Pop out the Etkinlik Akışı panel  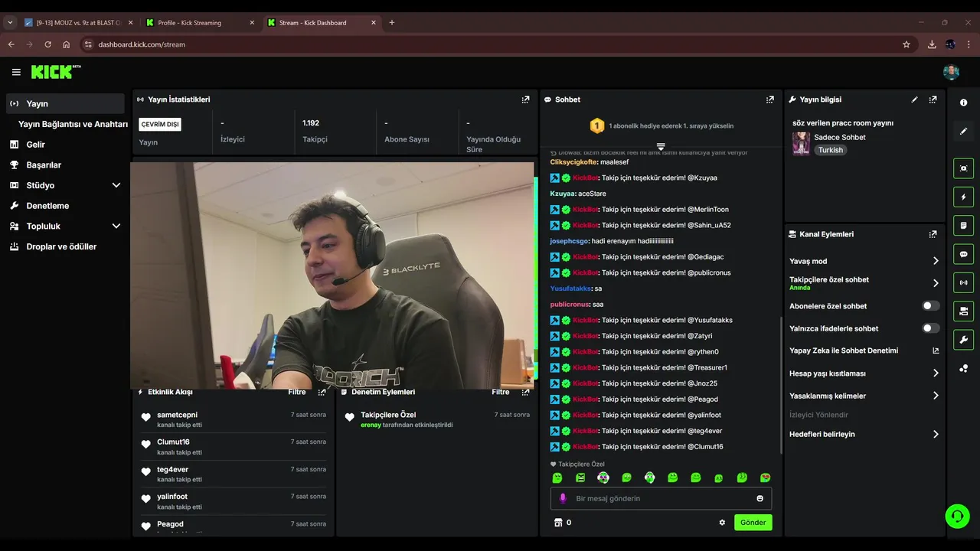322,392
